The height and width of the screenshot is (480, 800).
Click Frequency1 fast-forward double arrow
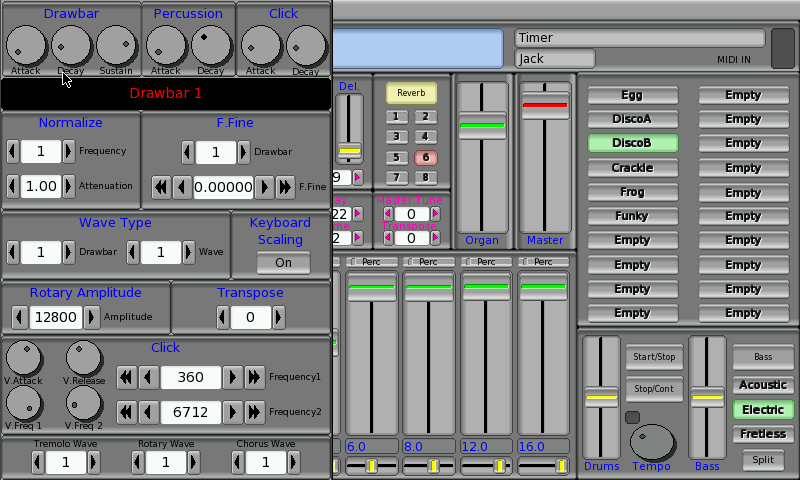(x=254, y=377)
